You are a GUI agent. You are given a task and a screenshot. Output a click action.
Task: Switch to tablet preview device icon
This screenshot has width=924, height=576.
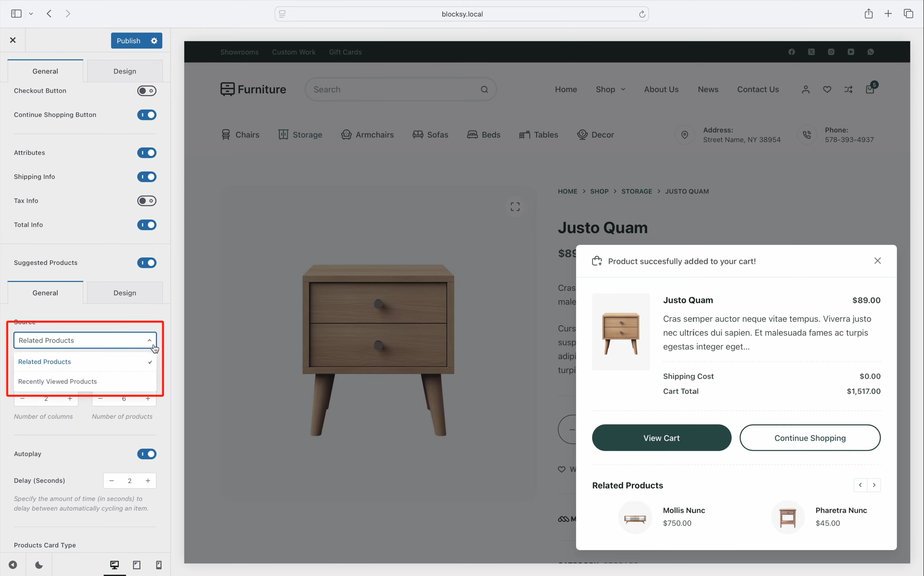(x=137, y=565)
